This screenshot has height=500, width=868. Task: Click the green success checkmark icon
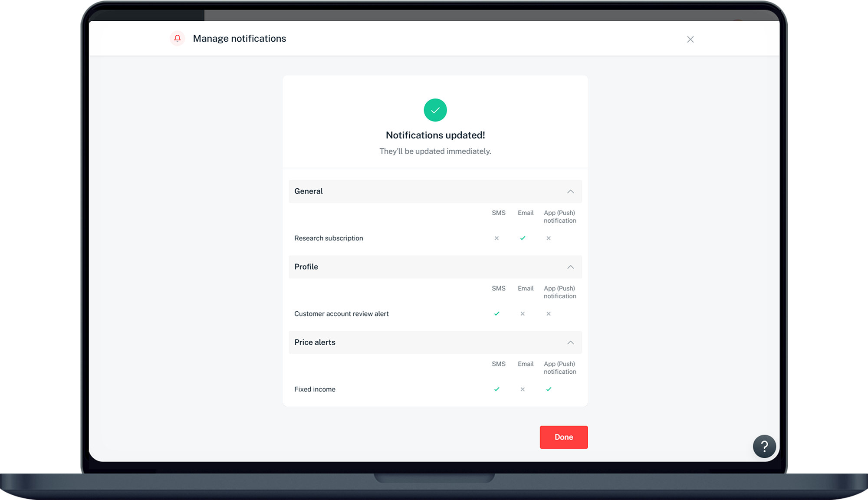coord(435,110)
